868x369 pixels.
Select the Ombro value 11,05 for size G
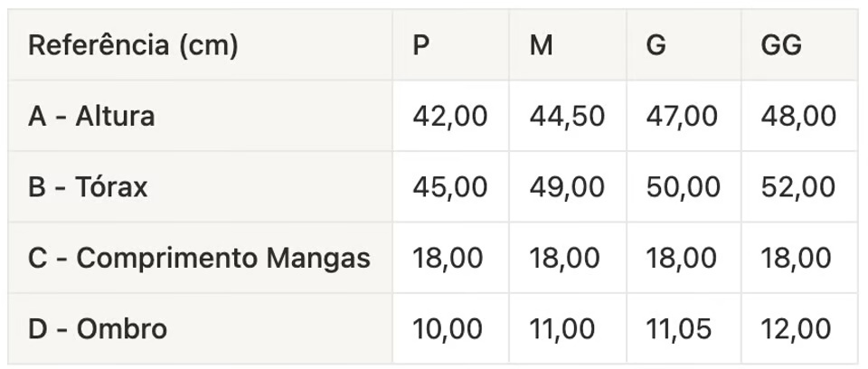pyautogui.click(x=682, y=328)
